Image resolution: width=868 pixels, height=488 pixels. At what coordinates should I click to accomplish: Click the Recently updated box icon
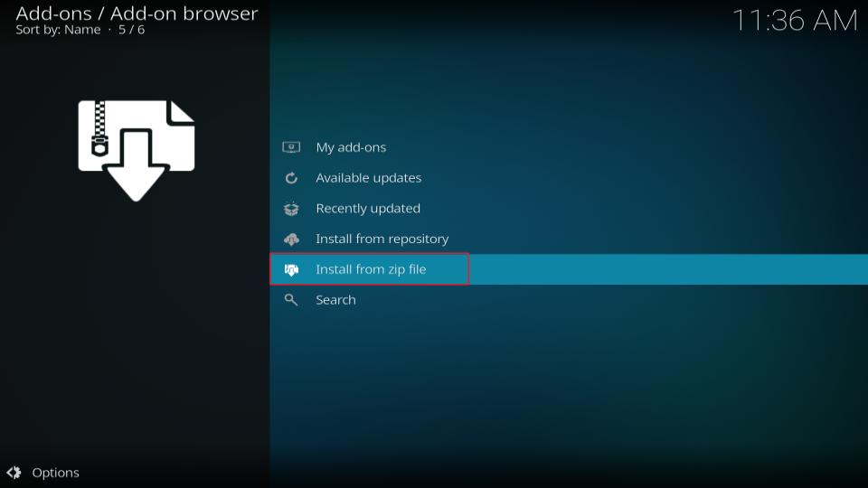click(x=291, y=209)
